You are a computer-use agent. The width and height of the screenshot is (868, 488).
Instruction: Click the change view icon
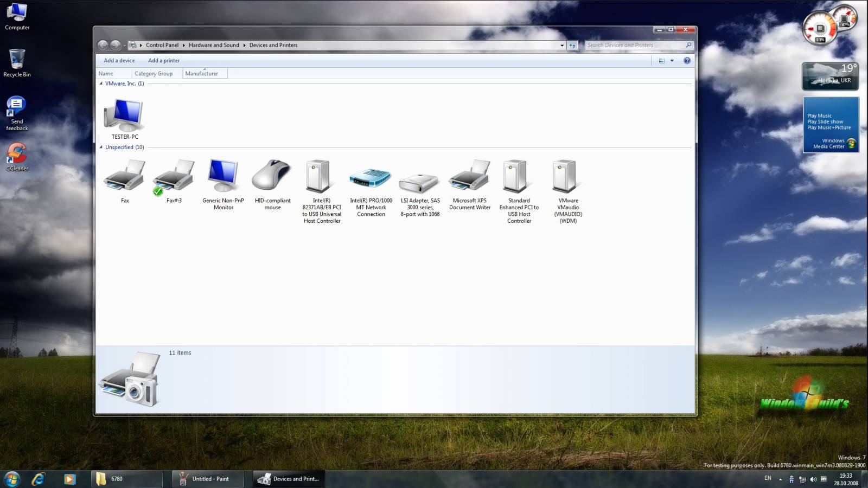(661, 61)
